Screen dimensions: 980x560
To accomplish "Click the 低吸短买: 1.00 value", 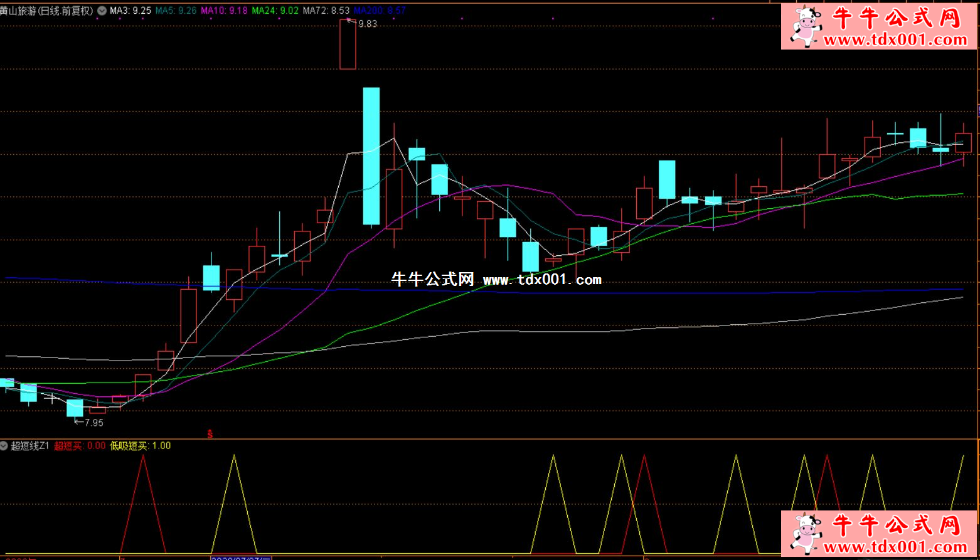I will (141, 446).
